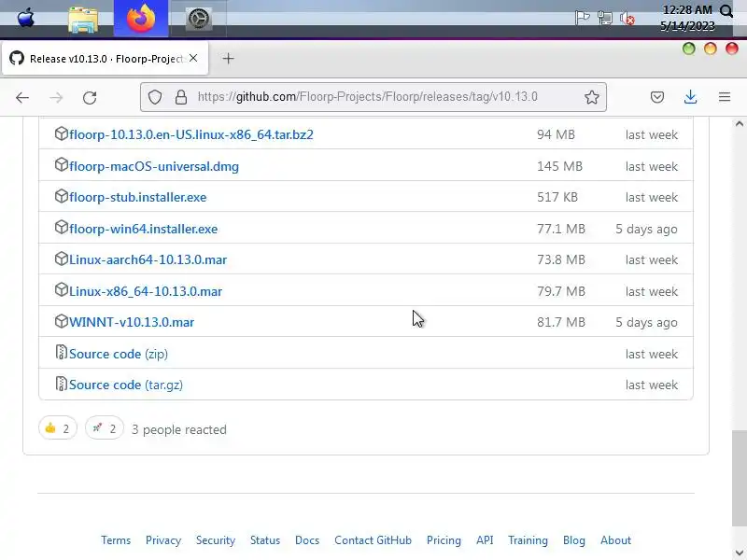Image resolution: width=747 pixels, height=560 pixels.
Task: Click the page scrollbar down arrow
Action: (x=740, y=553)
